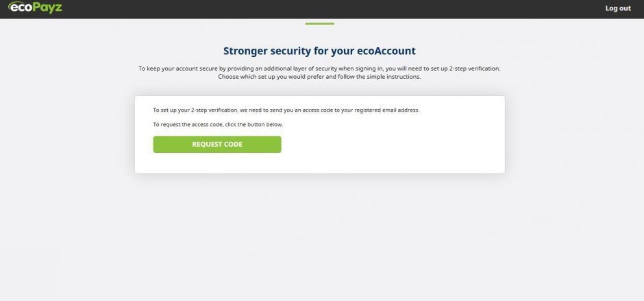Screen dimensions: 644x301
Task: Click the gray background below the card
Action: 319,239
